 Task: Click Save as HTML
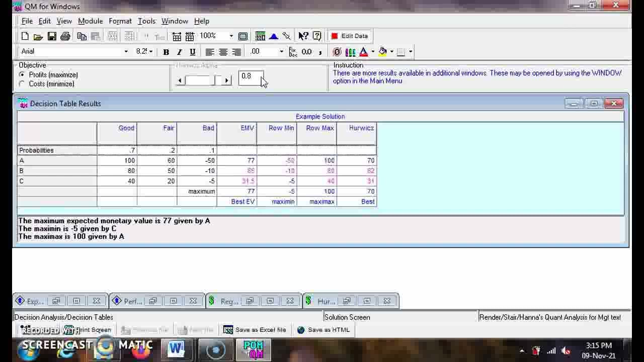point(323,330)
